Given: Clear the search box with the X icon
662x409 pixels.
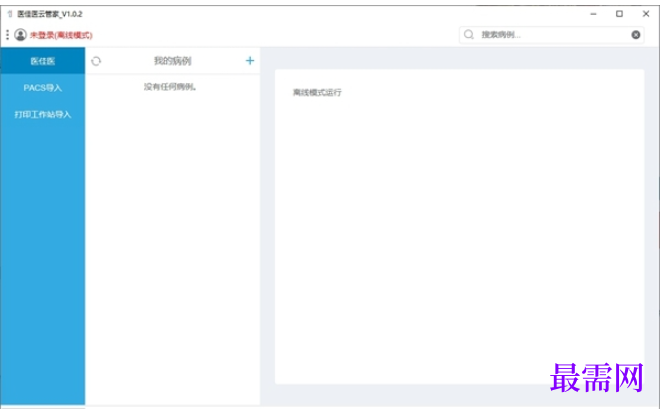Looking at the screenshot, I should [635, 35].
